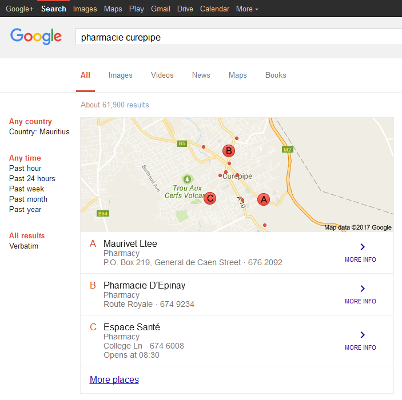Select Search in the top bar
Image resolution: width=402 pixels, height=400 pixels.
(x=54, y=9)
